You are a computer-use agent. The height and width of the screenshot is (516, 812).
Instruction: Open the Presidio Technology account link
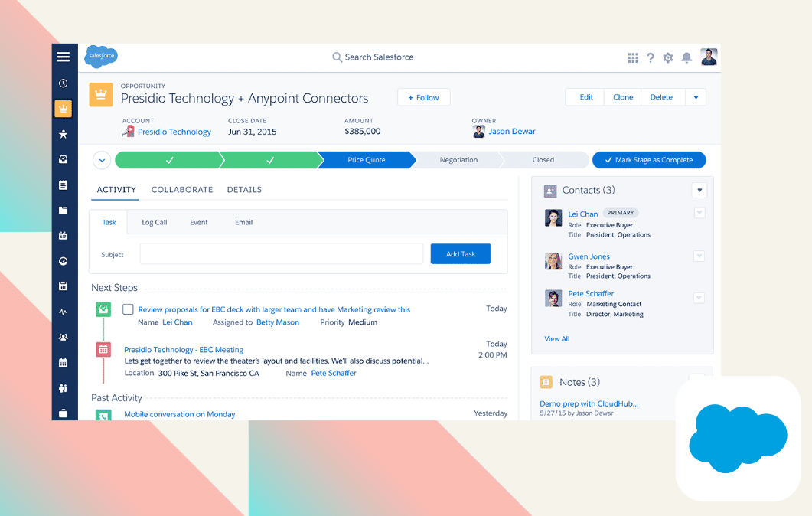pos(174,132)
